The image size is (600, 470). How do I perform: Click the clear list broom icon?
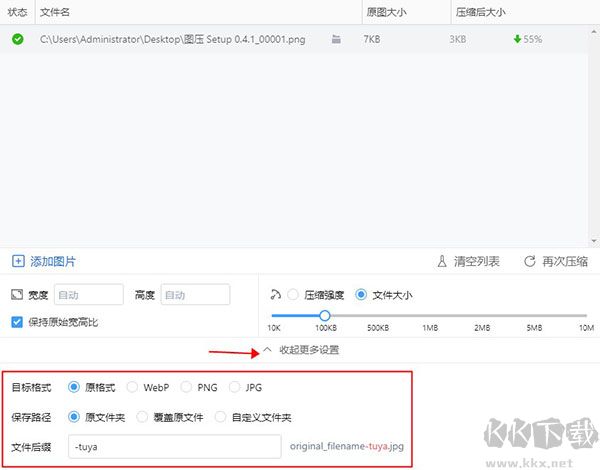[x=441, y=262]
